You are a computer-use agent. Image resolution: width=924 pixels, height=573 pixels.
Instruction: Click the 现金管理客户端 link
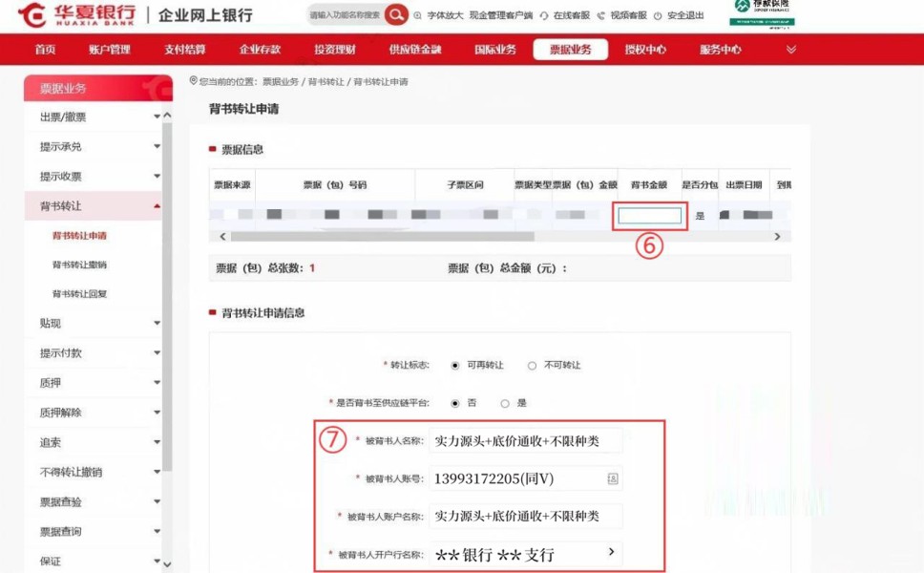click(500, 15)
